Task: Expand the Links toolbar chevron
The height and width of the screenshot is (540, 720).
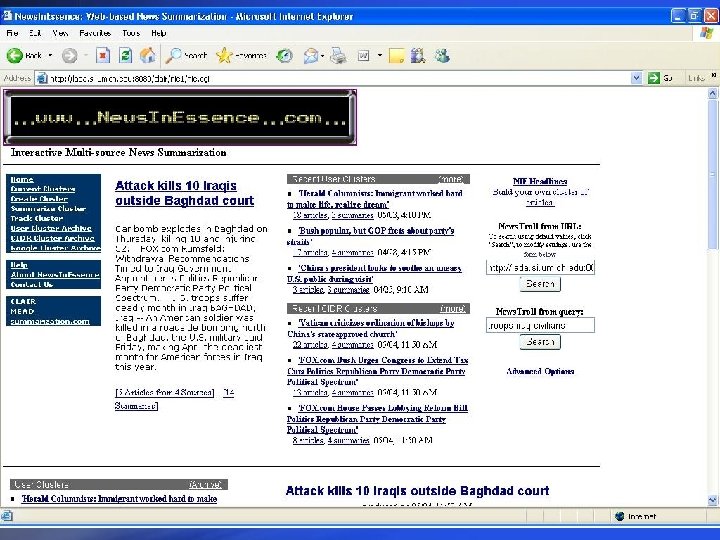Action: click(x=714, y=75)
